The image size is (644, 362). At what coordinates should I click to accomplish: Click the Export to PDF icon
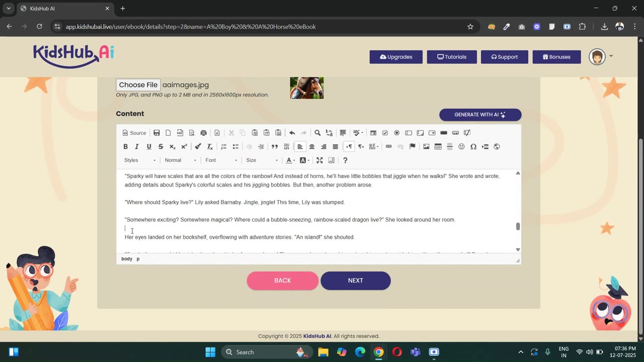pyautogui.click(x=180, y=133)
